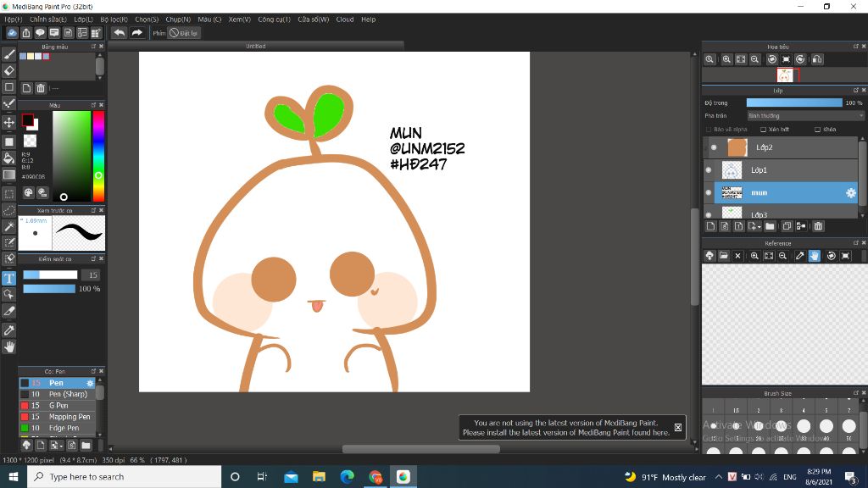Screen dimensions: 868x488
Task: Open File Explorer from the taskbar
Action: click(319, 477)
